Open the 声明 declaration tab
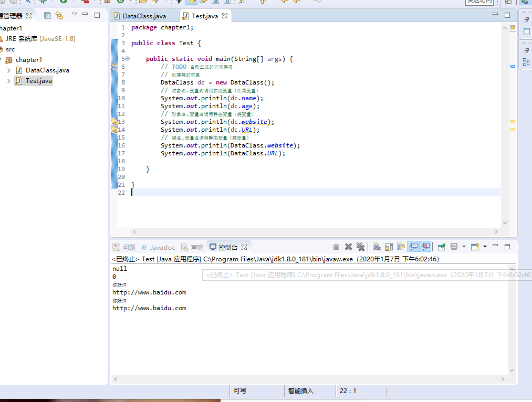The image size is (532, 402). pyautogui.click(x=192, y=247)
